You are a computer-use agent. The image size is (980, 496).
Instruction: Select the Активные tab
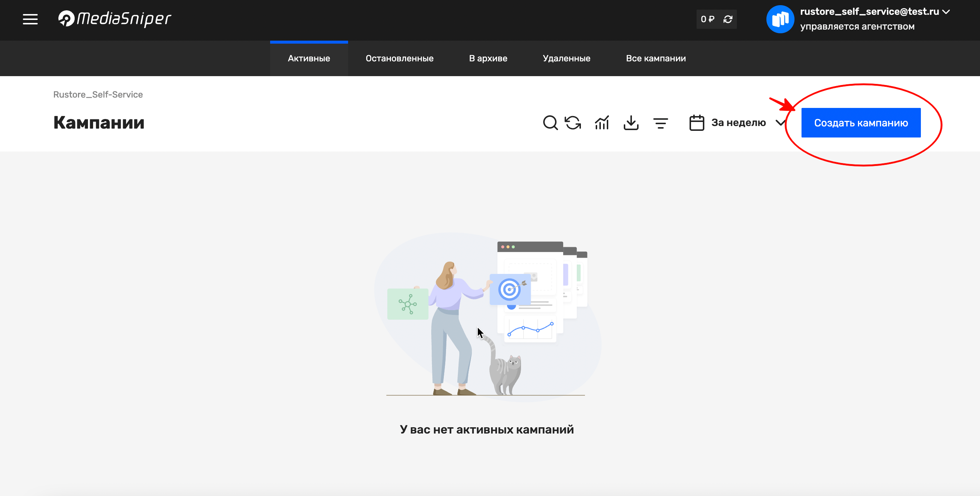click(x=309, y=58)
